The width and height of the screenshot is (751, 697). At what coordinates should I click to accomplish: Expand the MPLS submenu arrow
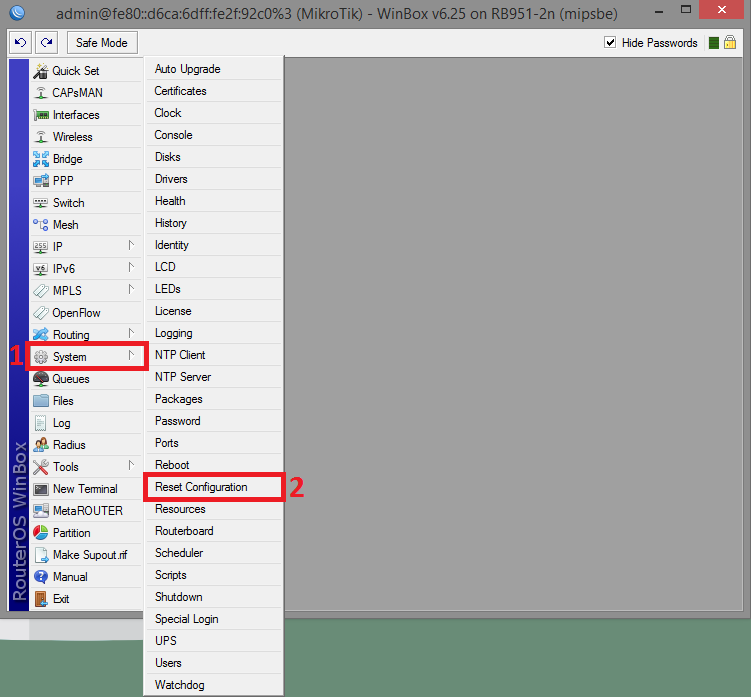tap(131, 289)
